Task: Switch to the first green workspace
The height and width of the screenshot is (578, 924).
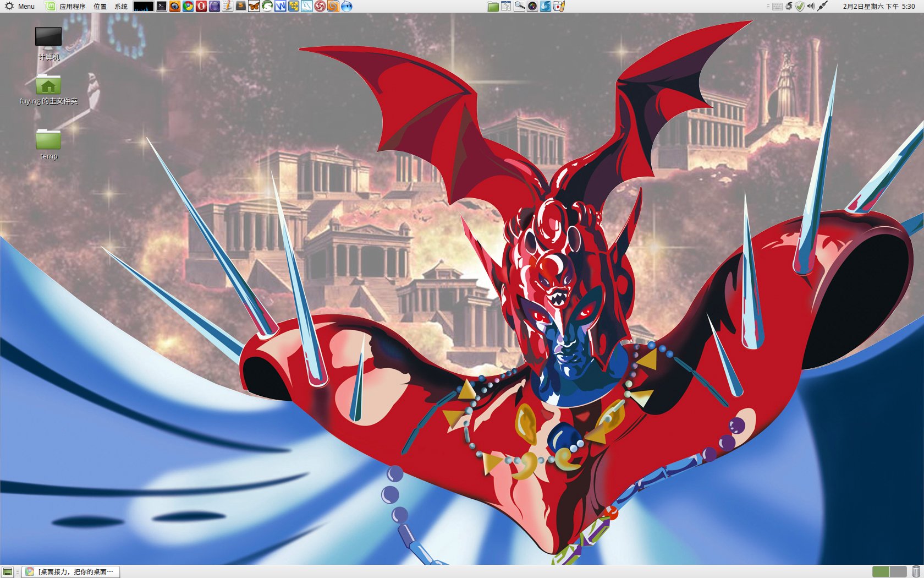Action: coord(881,572)
